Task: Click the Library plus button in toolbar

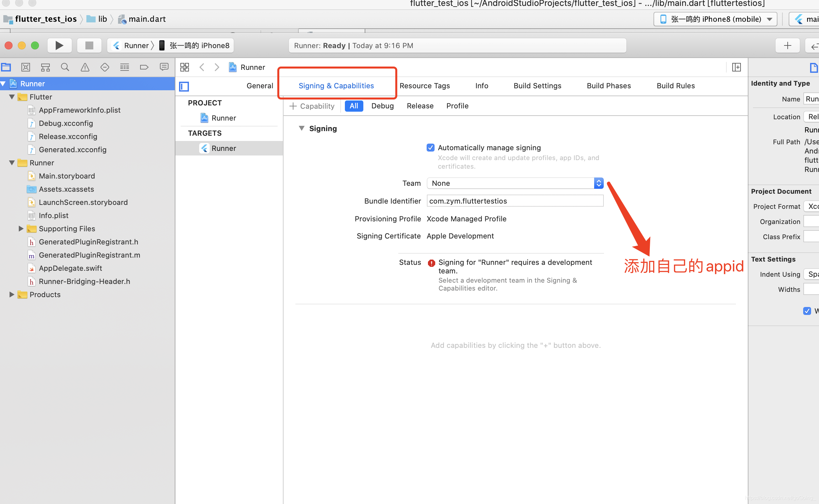Action: click(x=787, y=46)
